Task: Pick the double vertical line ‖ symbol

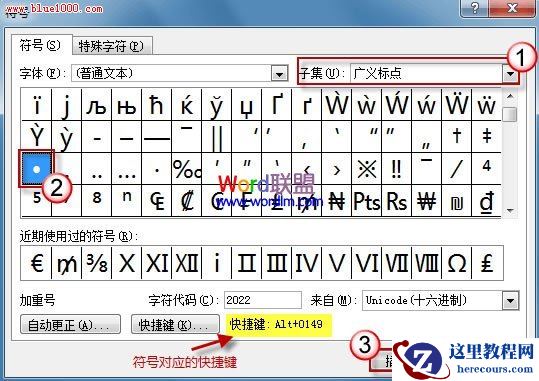Action: click(216, 137)
